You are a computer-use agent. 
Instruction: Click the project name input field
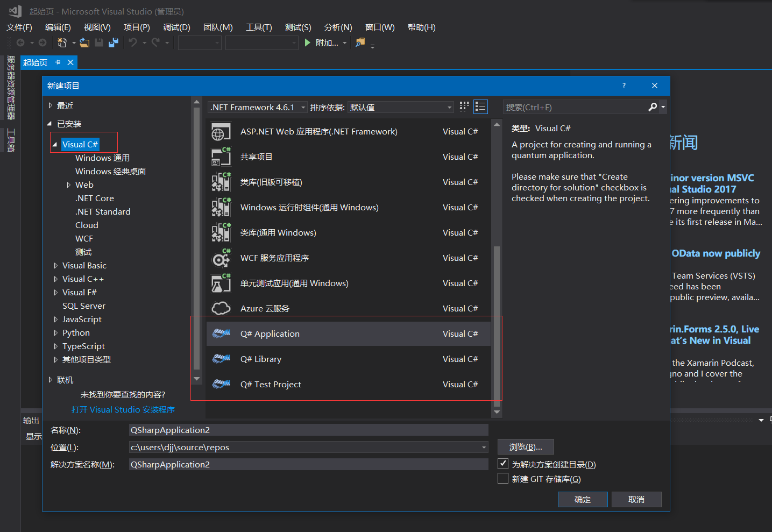[x=309, y=430]
